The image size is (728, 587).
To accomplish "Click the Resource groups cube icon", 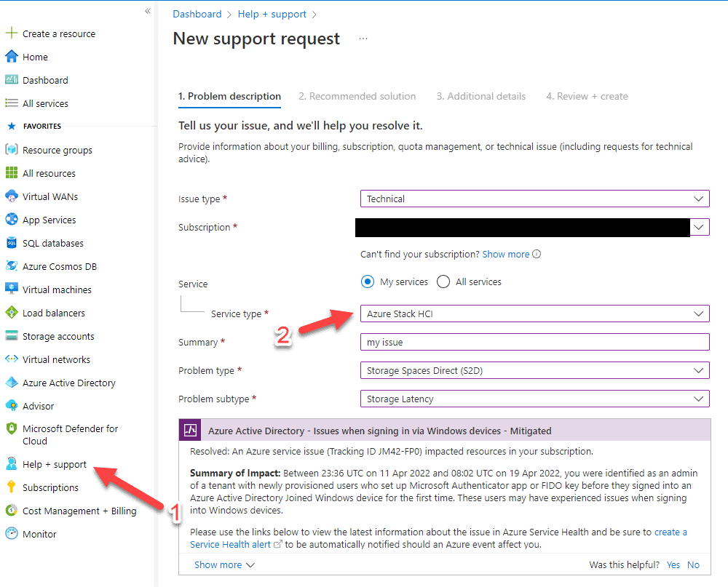I will [x=11, y=149].
